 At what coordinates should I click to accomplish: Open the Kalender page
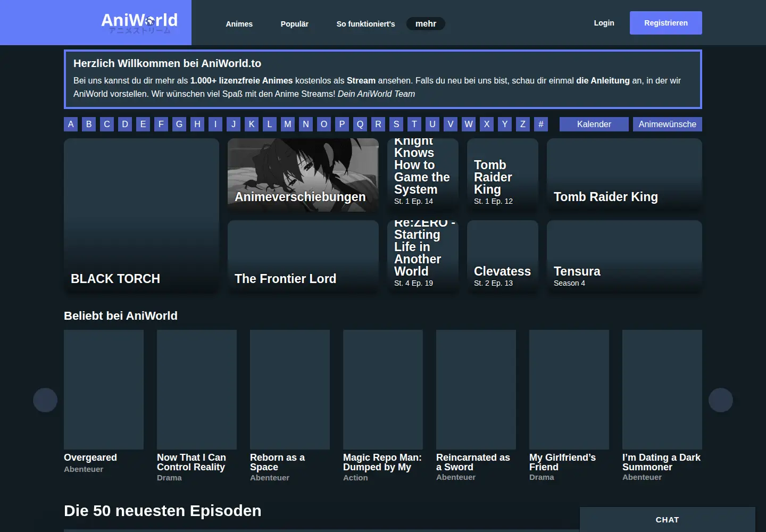point(594,124)
